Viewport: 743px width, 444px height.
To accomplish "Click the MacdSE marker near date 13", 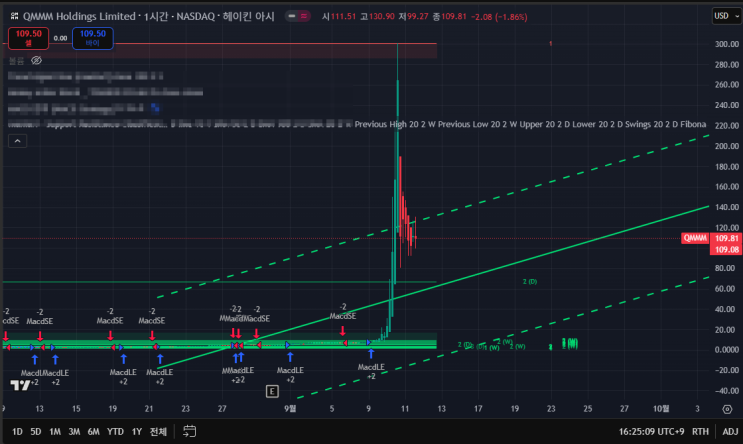I will pos(40,321).
